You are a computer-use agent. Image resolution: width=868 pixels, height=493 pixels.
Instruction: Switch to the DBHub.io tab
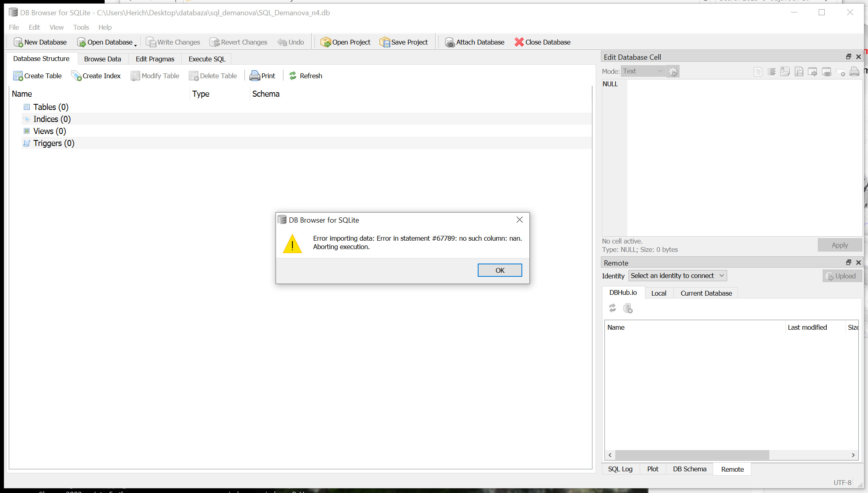[623, 293]
